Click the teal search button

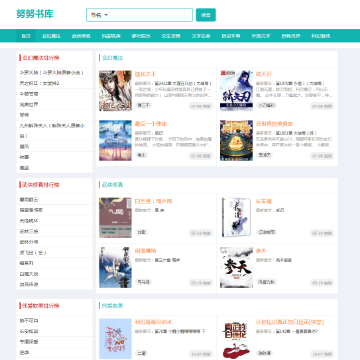coord(206,15)
